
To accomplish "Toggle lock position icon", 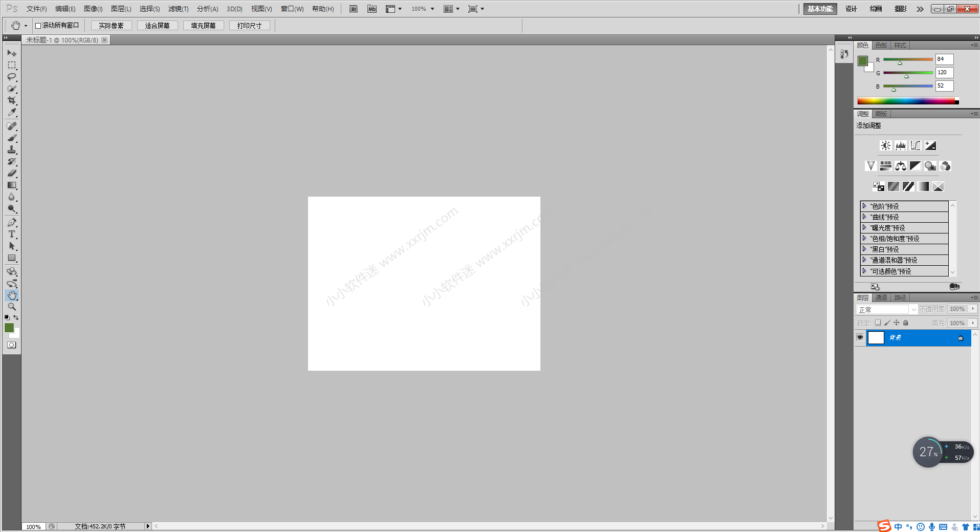I will coord(896,323).
